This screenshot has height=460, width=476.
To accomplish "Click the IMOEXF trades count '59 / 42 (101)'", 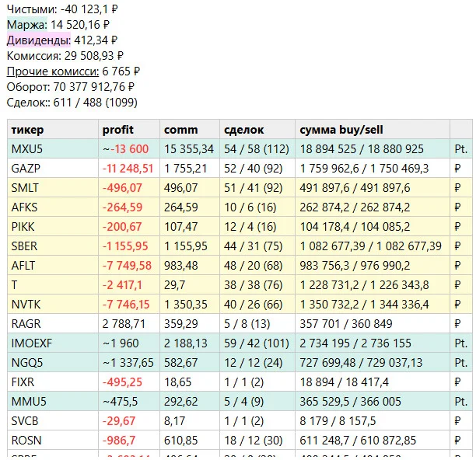I will 257,343.
